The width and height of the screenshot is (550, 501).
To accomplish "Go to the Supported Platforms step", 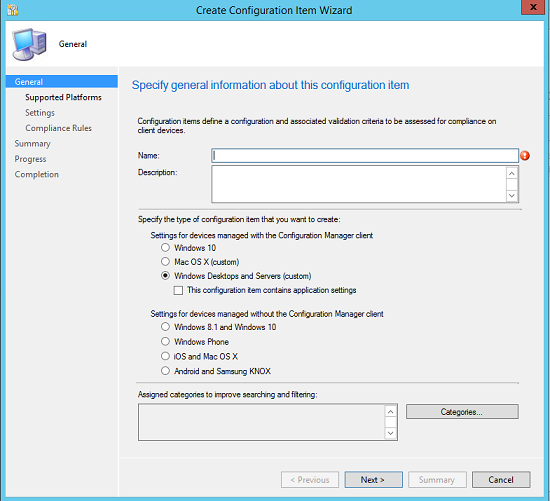I will tap(63, 97).
